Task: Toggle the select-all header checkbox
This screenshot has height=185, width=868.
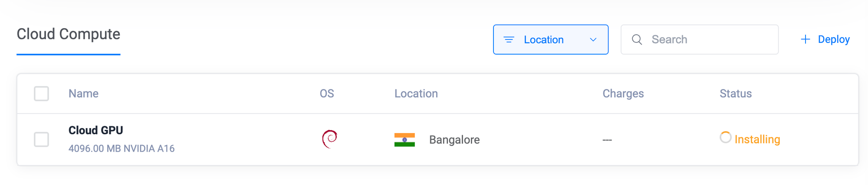Action: 41,94
